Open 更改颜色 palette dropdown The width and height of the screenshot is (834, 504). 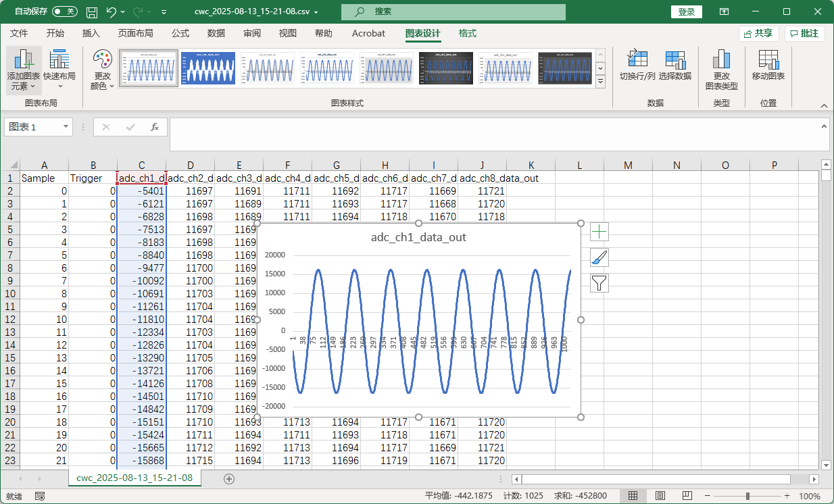[102, 70]
